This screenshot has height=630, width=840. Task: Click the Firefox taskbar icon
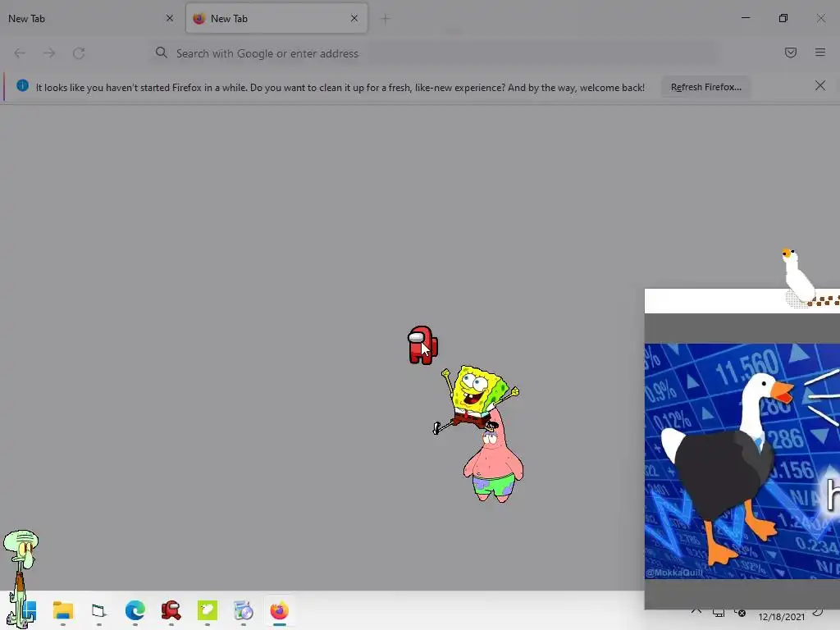point(279,610)
